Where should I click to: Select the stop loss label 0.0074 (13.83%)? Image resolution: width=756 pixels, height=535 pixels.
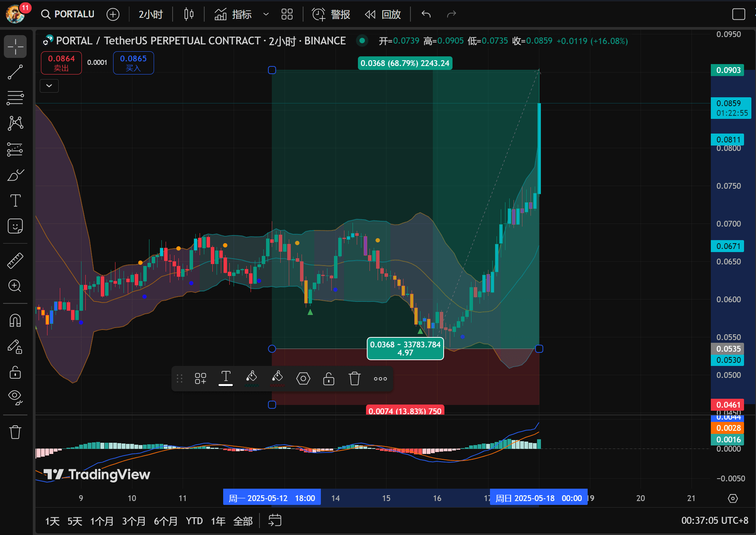[x=405, y=410]
